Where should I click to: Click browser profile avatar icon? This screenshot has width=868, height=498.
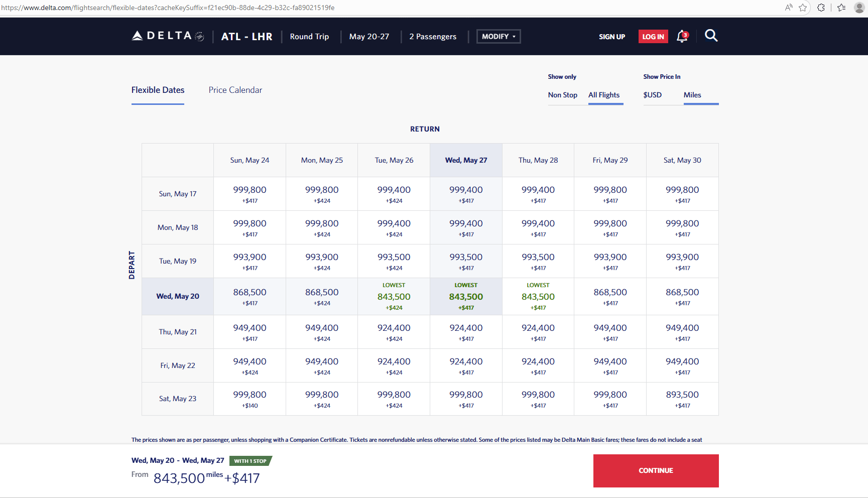859,8
